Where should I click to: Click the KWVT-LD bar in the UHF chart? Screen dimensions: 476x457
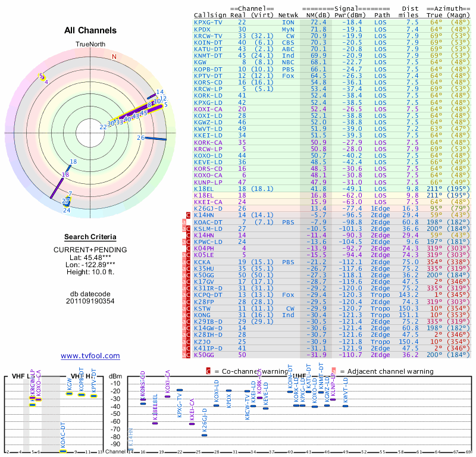[x=346, y=406]
